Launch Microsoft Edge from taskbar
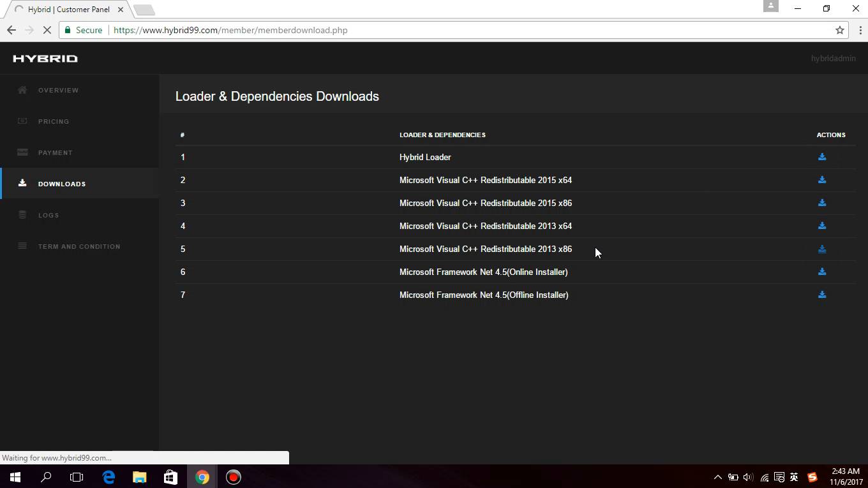This screenshot has height=488, width=868. pos(108,477)
